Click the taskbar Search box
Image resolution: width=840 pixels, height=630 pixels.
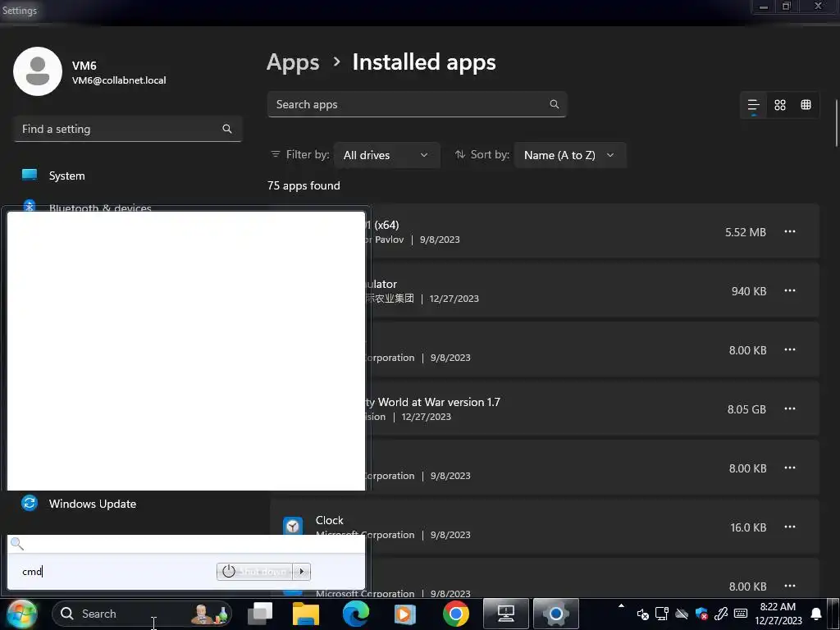(142, 614)
